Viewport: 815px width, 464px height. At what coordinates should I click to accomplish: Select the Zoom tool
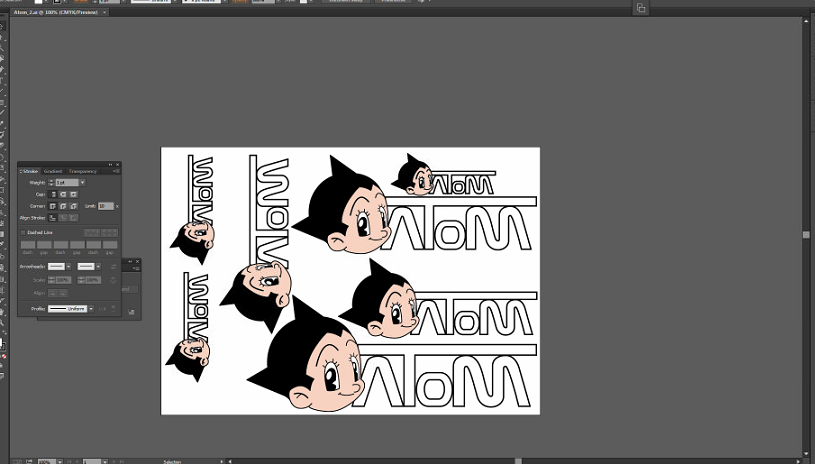pyautogui.click(x=2, y=322)
